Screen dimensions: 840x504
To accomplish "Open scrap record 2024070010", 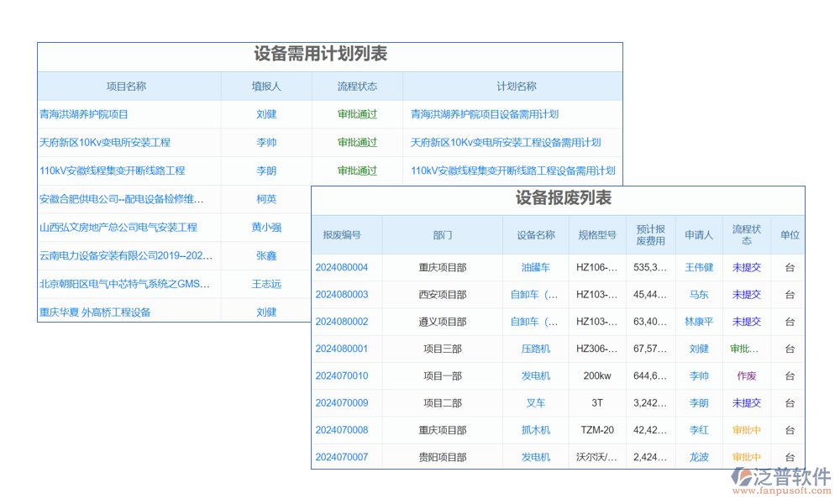I will (342, 376).
